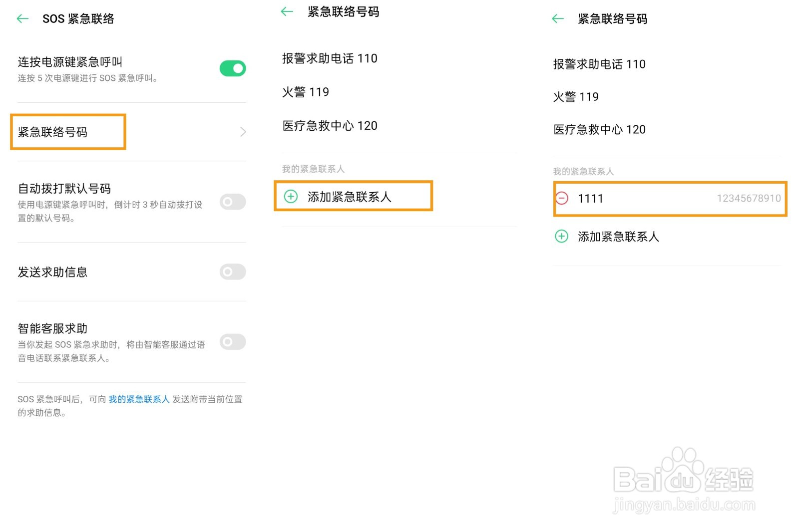Tap the back arrow on SOS 紧急联络 screen
799x532 pixels.
tap(22, 18)
